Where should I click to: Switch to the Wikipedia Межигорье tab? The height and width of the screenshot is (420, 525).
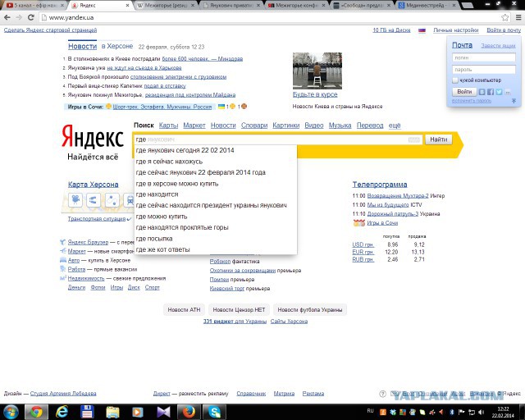[166, 6]
